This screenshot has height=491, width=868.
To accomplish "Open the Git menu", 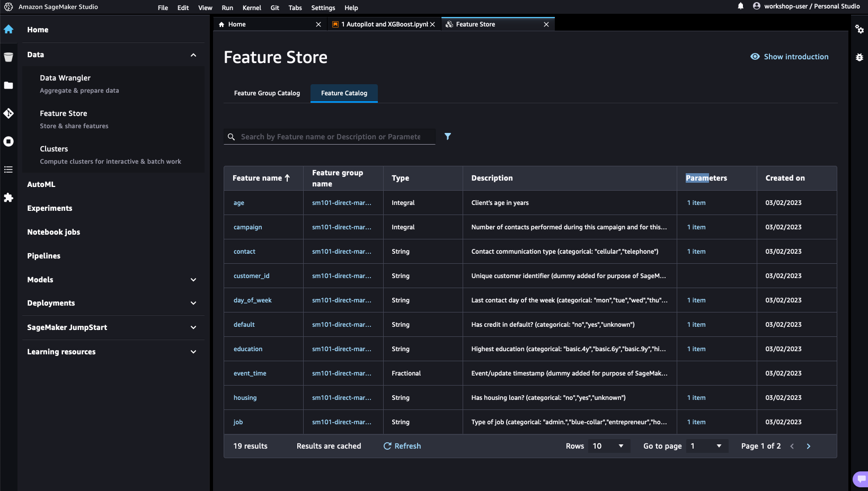I will click(x=275, y=7).
